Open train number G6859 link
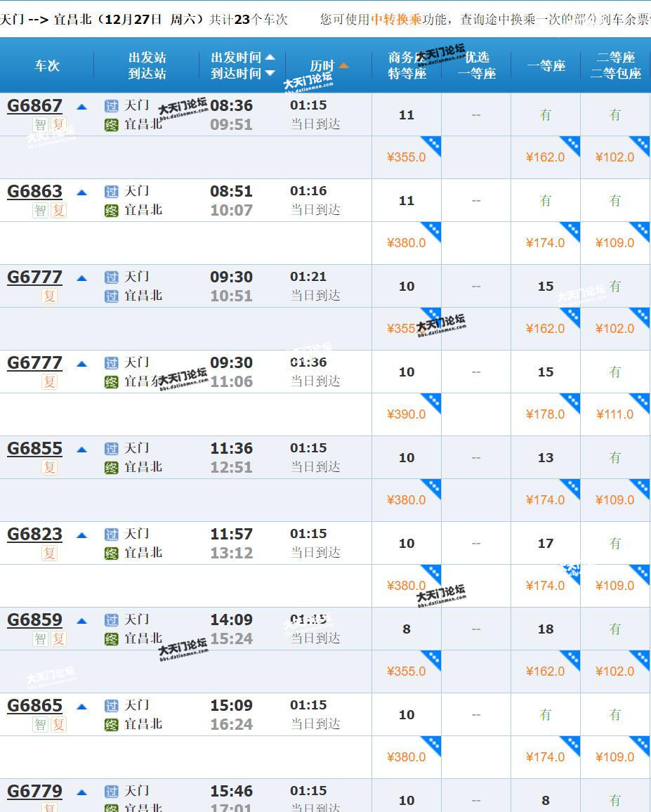This screenshot has height=812, width=651. pyautogui.click(x=34, y=620)
